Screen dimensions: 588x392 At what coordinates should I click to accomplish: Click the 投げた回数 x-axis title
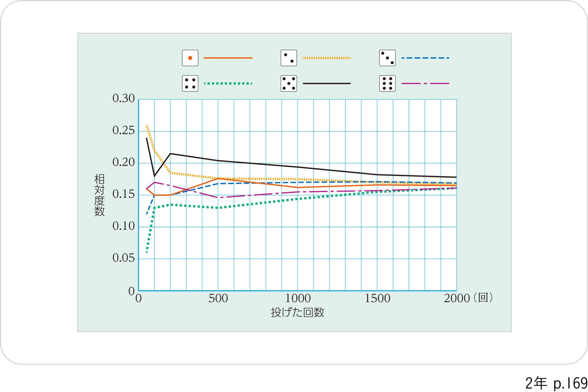[297, 313]
